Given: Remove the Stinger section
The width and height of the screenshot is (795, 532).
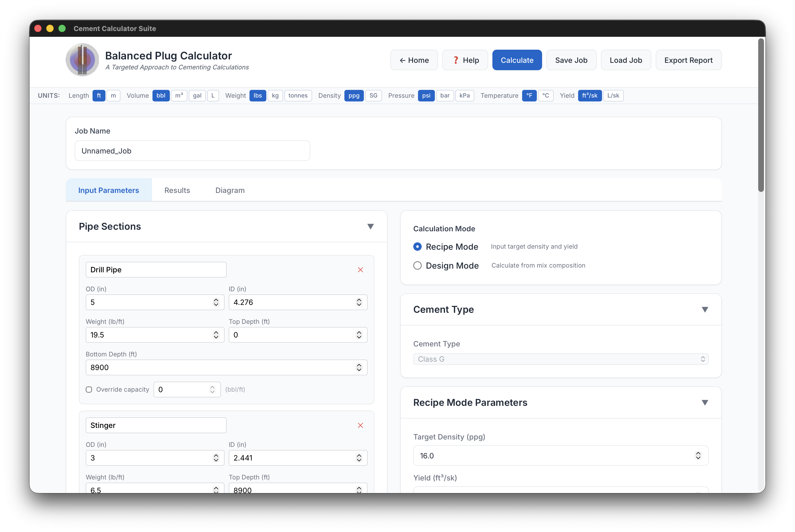Looking at the screenshot, I should coord(360,425).
